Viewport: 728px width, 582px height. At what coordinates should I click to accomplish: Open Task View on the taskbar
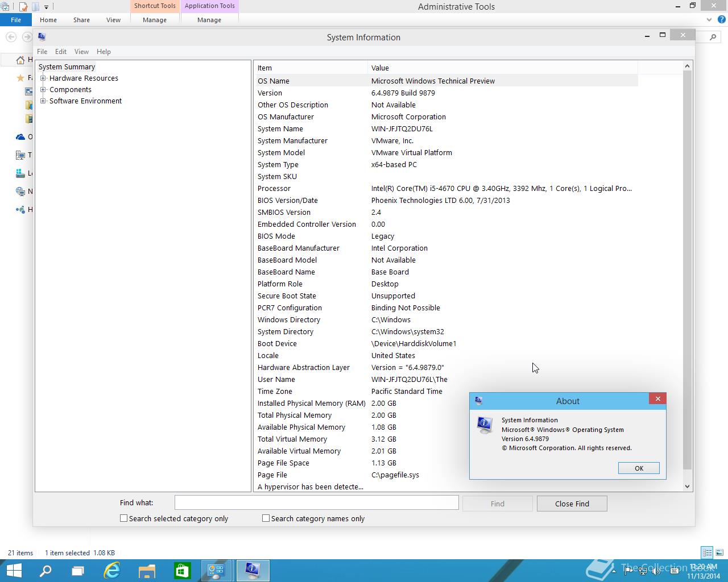[x=78, y=571]
